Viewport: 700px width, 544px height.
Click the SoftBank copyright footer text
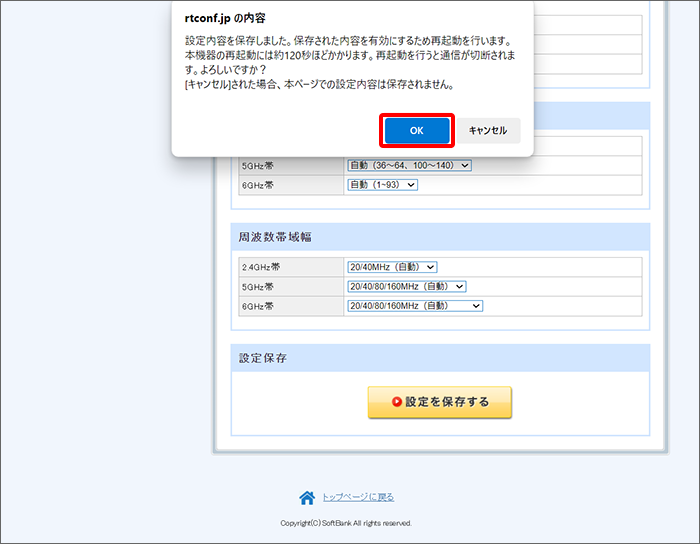point(346,523)
